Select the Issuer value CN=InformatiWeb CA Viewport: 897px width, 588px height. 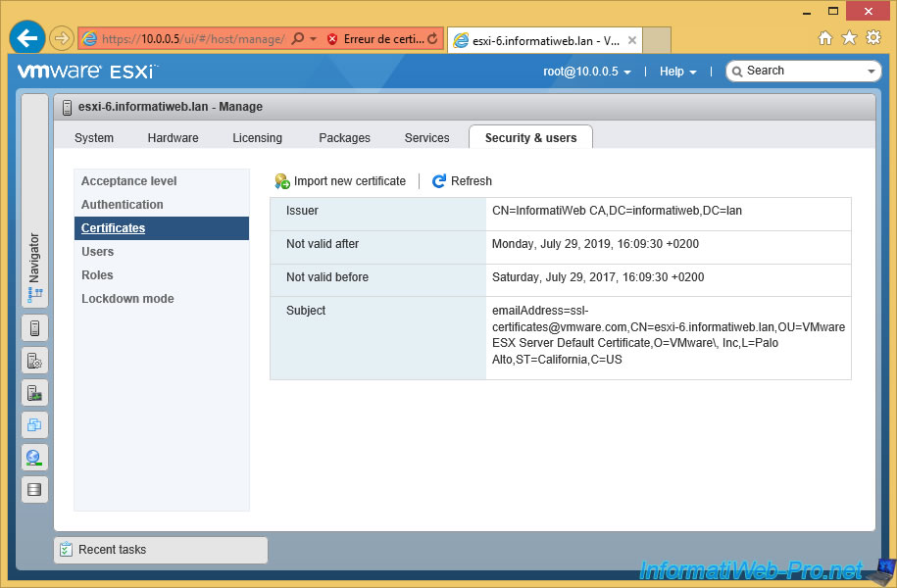617,211
